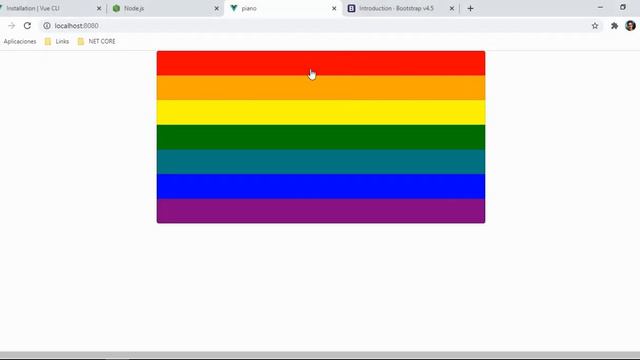The width and height of the screenshot is (640, 360).
Task: Close the piano tab
Action: click(334, 8)
